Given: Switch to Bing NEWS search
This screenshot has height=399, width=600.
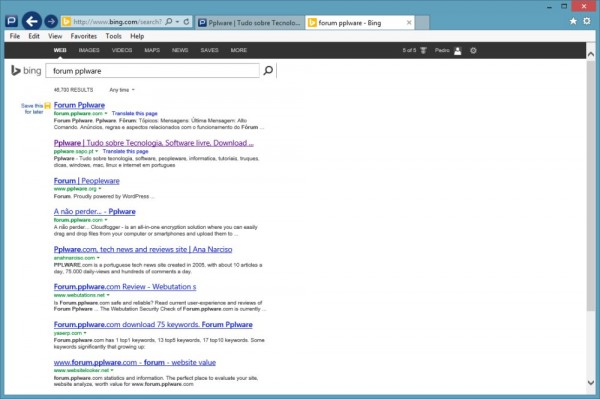Looking at the screenshot, I should click(x=180, y=50).
